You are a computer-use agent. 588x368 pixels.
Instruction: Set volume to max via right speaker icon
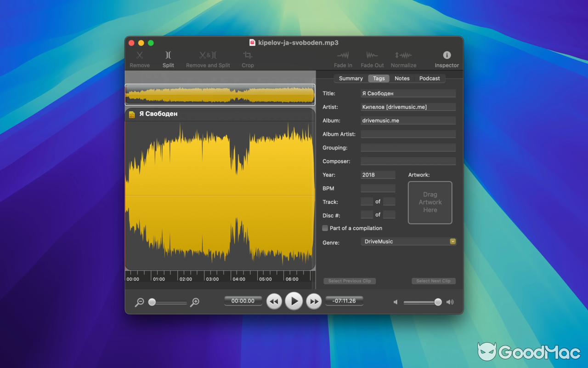click(x=450, y=302)
